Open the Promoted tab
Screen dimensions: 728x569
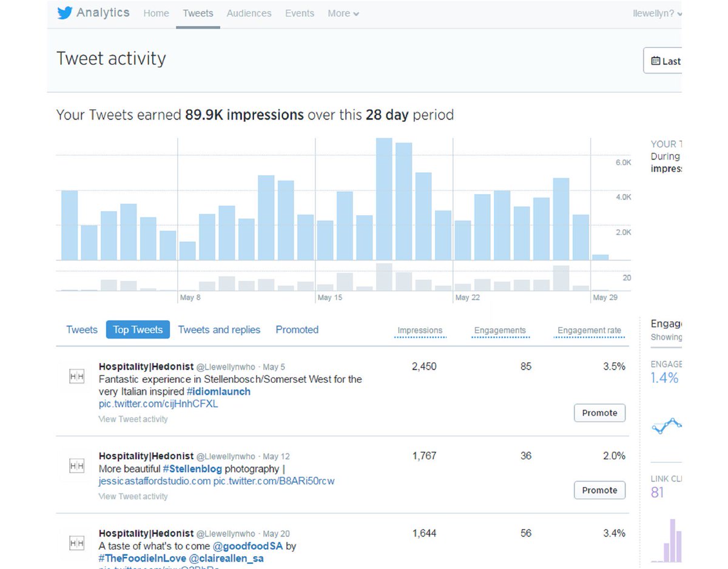click(297, 329)
